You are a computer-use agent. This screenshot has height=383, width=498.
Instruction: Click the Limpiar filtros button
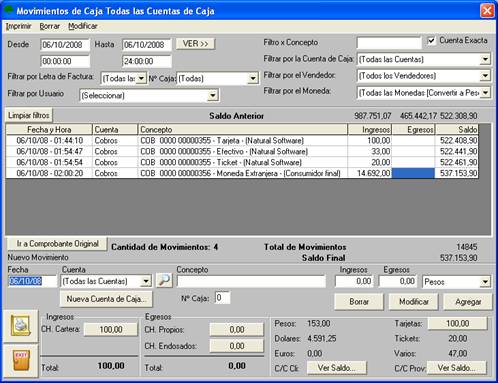29,115
